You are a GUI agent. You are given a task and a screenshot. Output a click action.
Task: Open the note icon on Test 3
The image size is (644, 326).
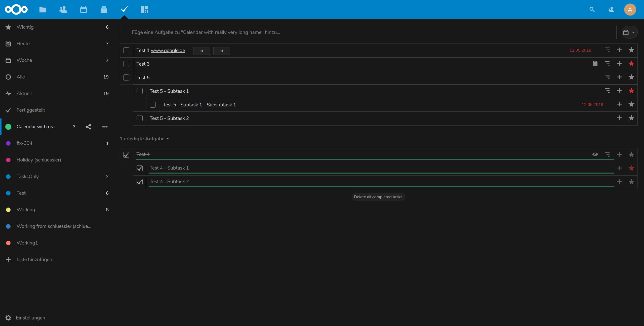(x=595, y=64)
